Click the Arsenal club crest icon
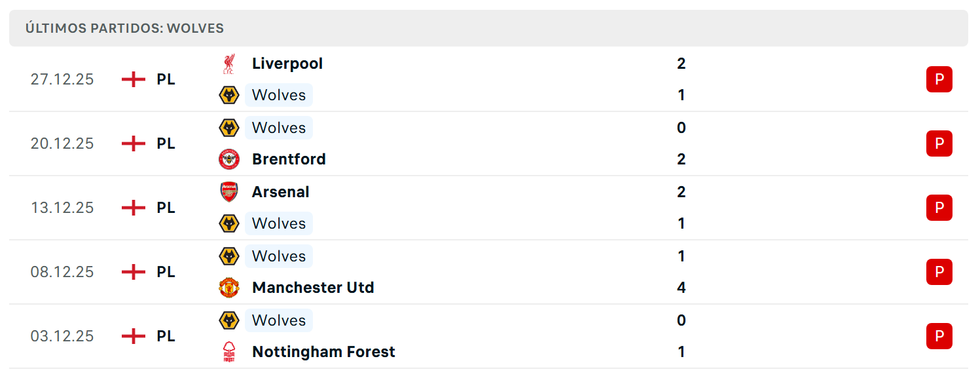Image resolution: width=980 pixels, height=380 pixels. tap(228, 192)
